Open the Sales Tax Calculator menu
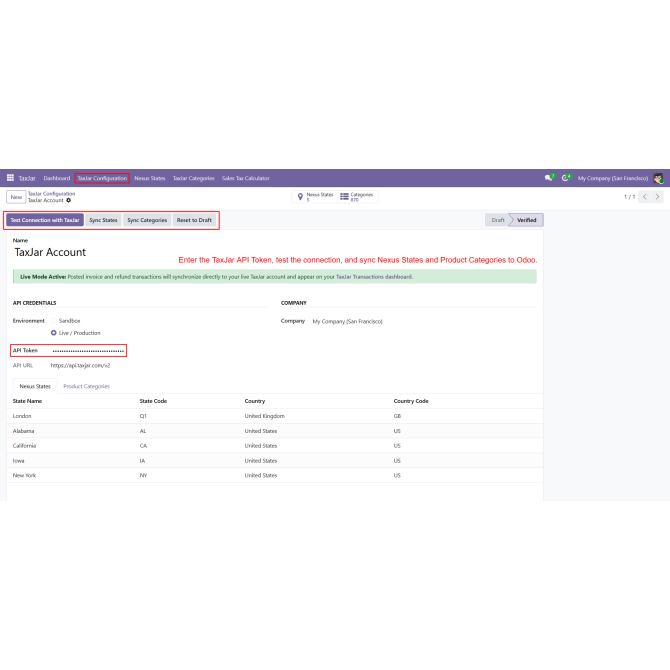 pyautogui.click(x=245, y=178)
